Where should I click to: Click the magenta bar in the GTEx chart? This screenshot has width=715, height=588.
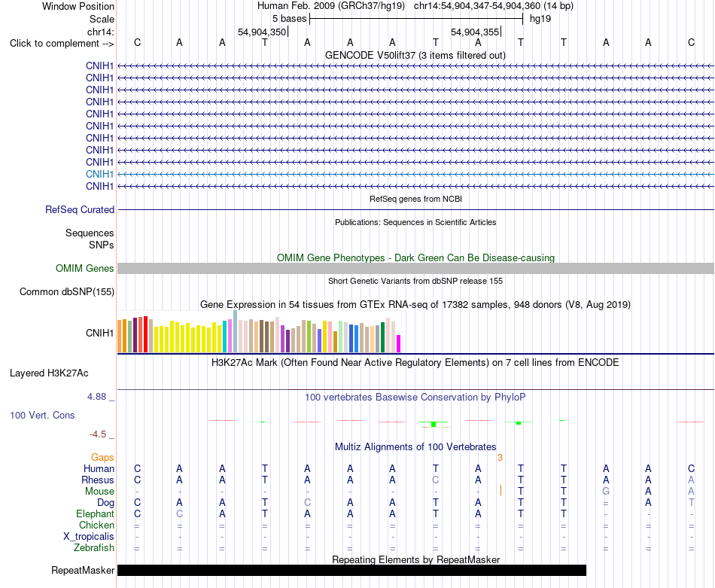[x=399, y=343]
